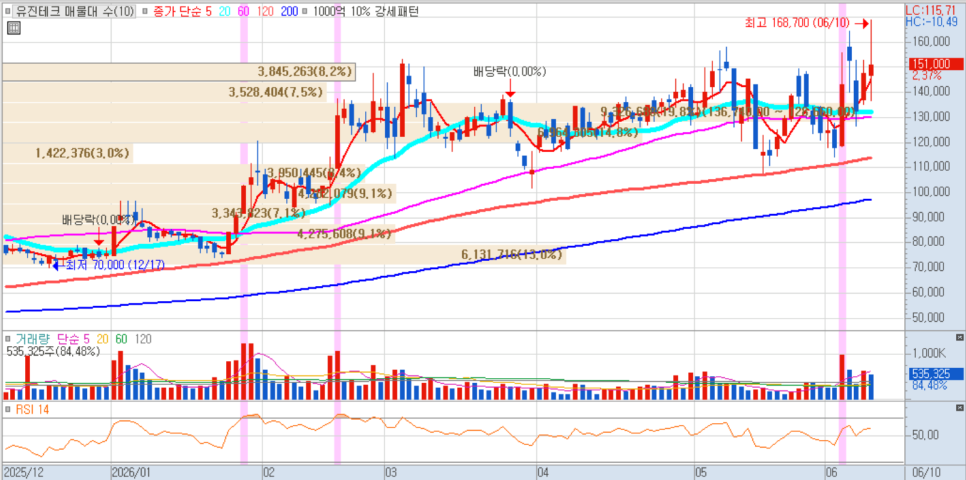966x480 pixels.
Task: Click the 배당락(0,00%) marker near December
Action: [99, 220]
